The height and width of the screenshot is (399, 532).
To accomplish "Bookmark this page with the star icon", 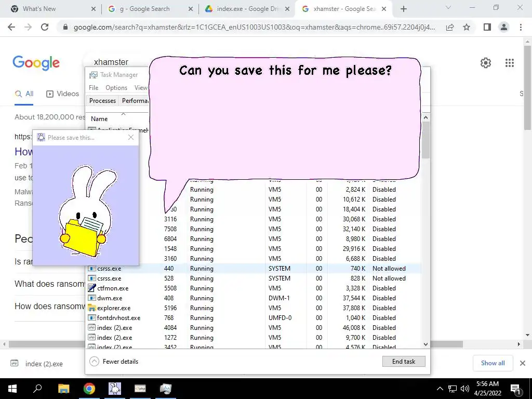I will 467,27.
